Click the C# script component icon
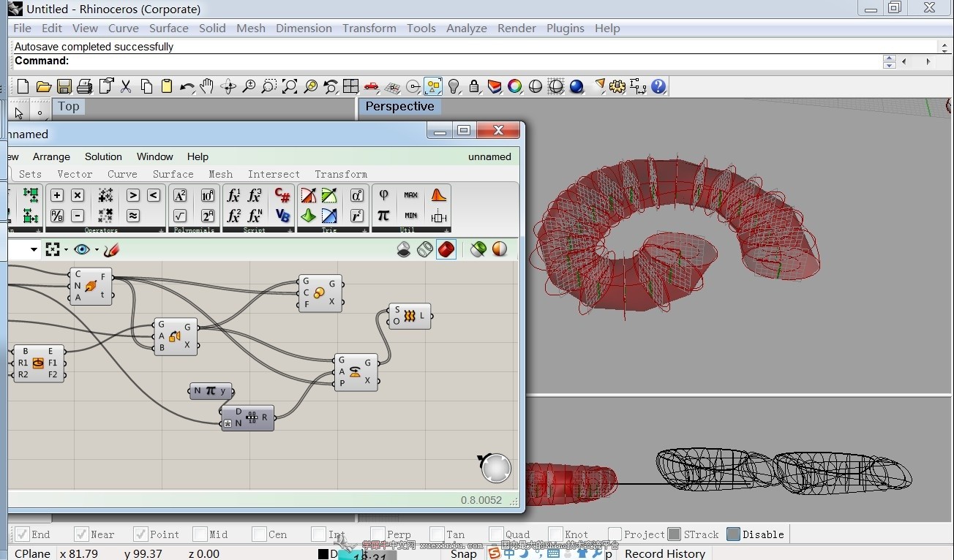The height and width of the screenshot is (560, 954). click(282, 195)
